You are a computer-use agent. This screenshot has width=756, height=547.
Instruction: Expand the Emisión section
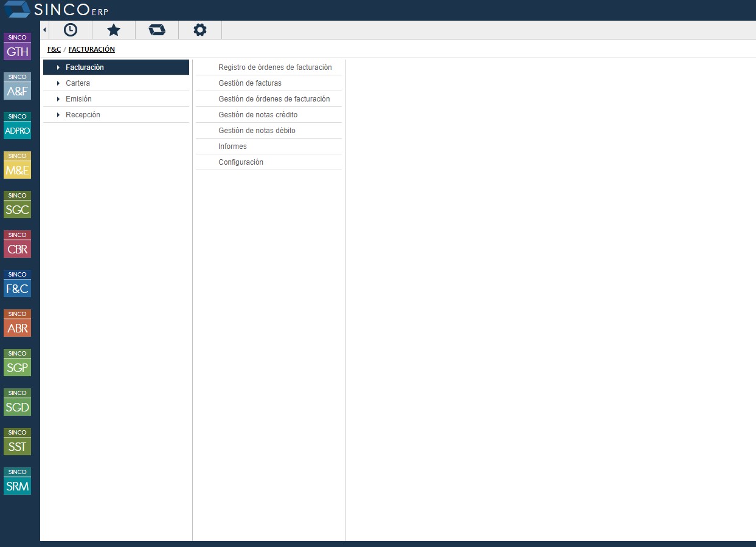[78, 98]
